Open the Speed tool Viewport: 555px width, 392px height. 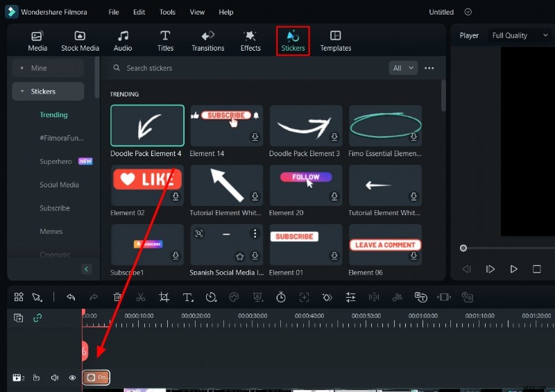click(x=211, y=297)
